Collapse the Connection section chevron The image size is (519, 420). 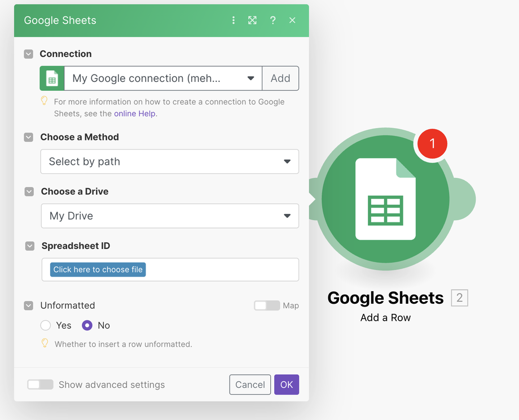[28, 54]
